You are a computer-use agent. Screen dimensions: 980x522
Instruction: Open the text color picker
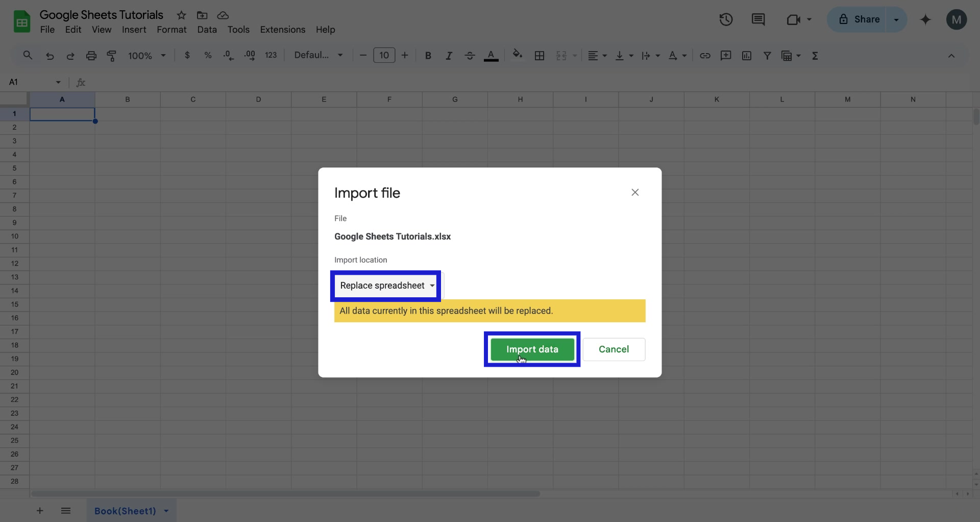pyautogui.click(x=491, y=56)
